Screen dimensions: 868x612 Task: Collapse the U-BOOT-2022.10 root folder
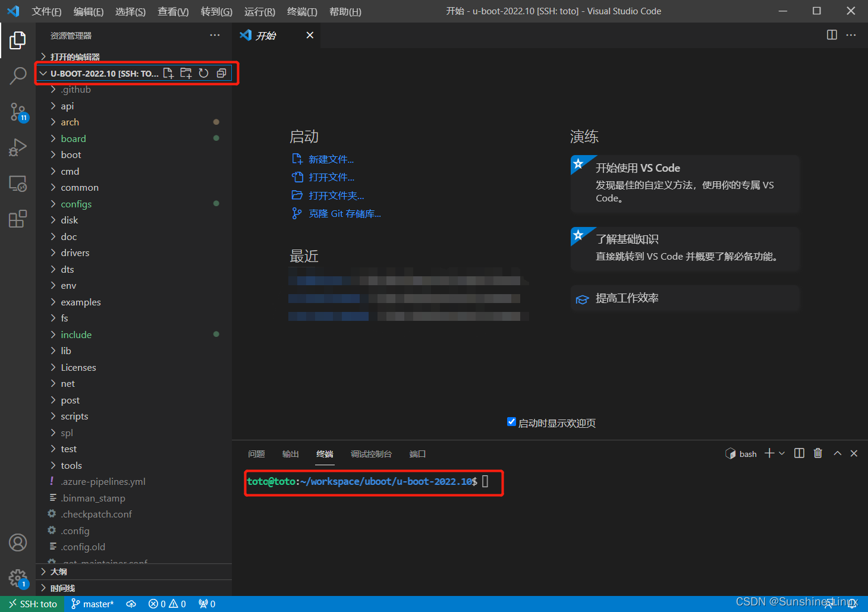(43, 73)
